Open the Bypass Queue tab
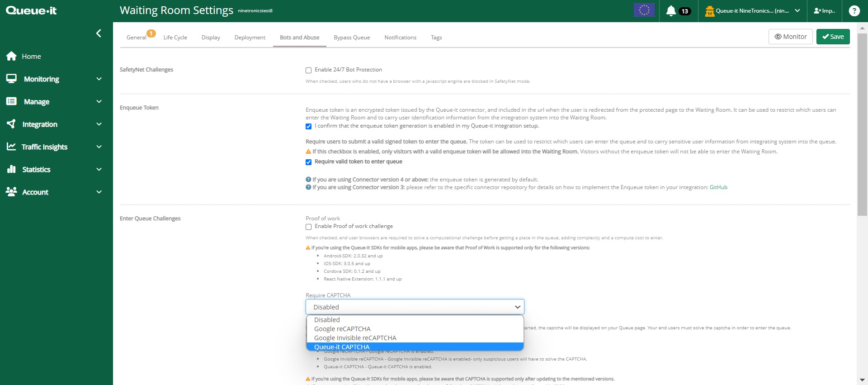 coord(352,38)
